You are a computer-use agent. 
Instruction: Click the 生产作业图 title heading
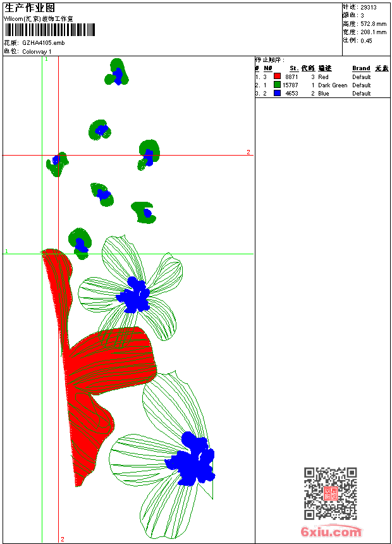coord(30,8)
